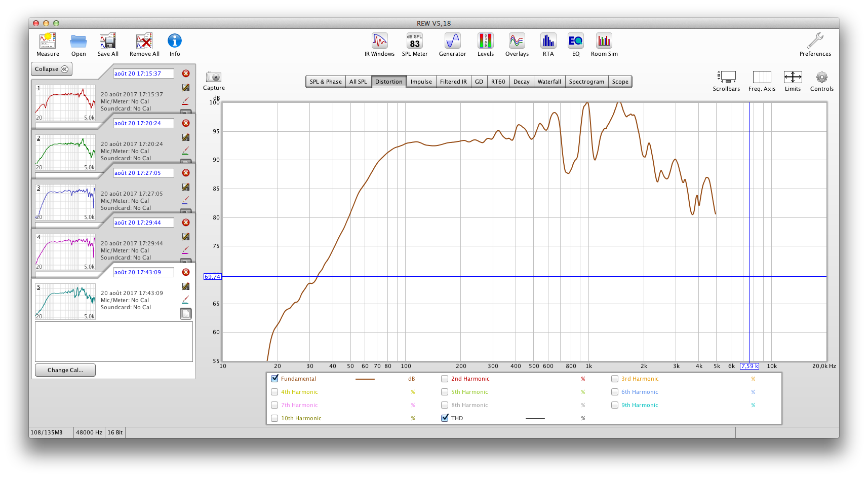The width and height of the screenshot is (868, 478).
Task: Switch to the Scope tab
Action: (x=620, y=82)
